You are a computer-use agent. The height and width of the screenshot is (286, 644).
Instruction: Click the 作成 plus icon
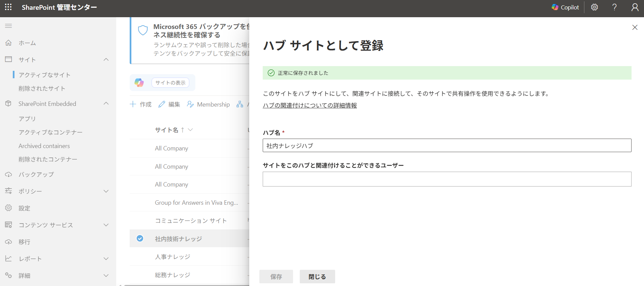[133, 104]
